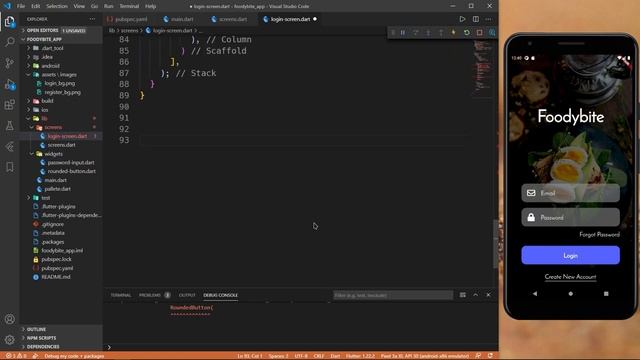Open the Accounts menu icon
The width and height of the screenshot is (640, 360).
click(x=9, y=319)
